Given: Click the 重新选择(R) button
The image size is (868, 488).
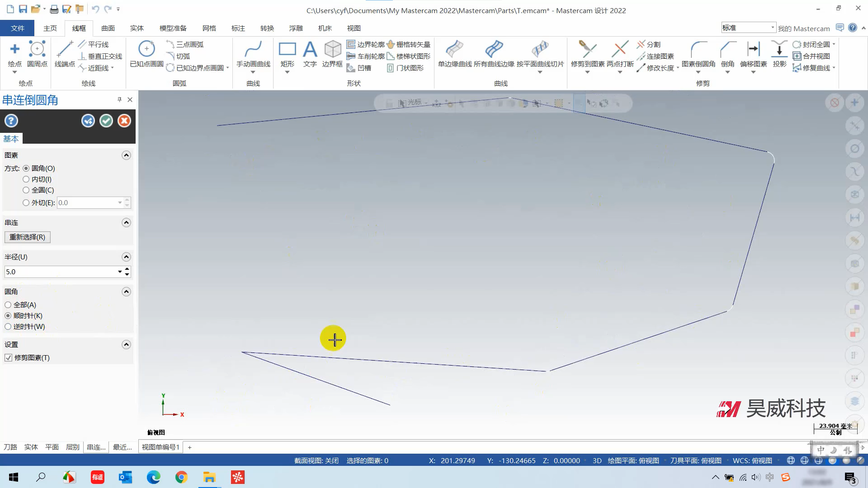Looking at the screenshot, I should coord(28,237).
